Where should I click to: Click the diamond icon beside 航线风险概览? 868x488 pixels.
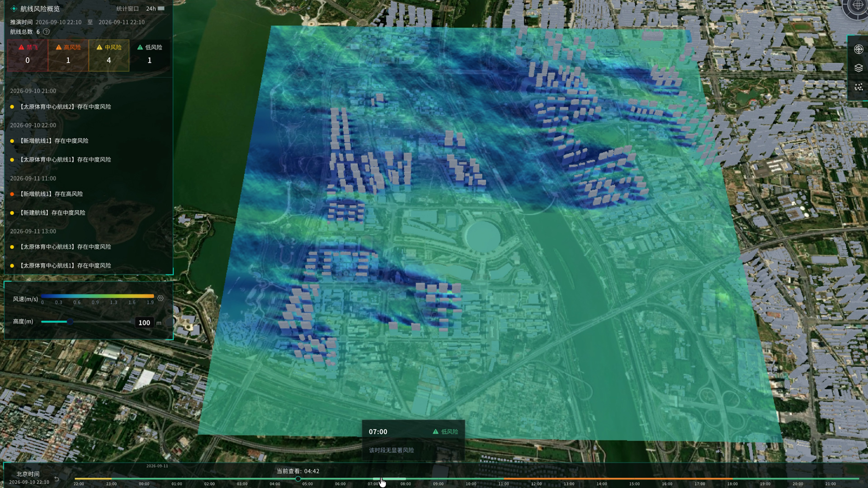coord(14,9)
